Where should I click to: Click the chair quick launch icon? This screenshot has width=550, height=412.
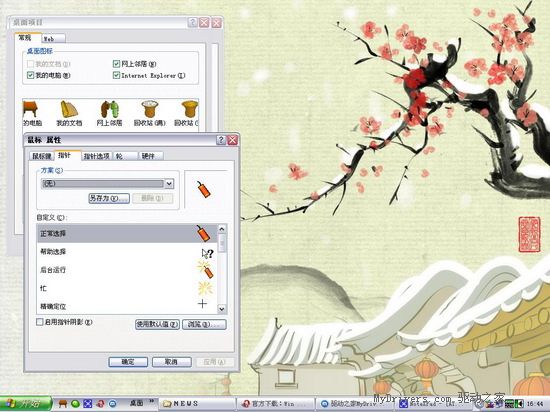pos(63,404)
